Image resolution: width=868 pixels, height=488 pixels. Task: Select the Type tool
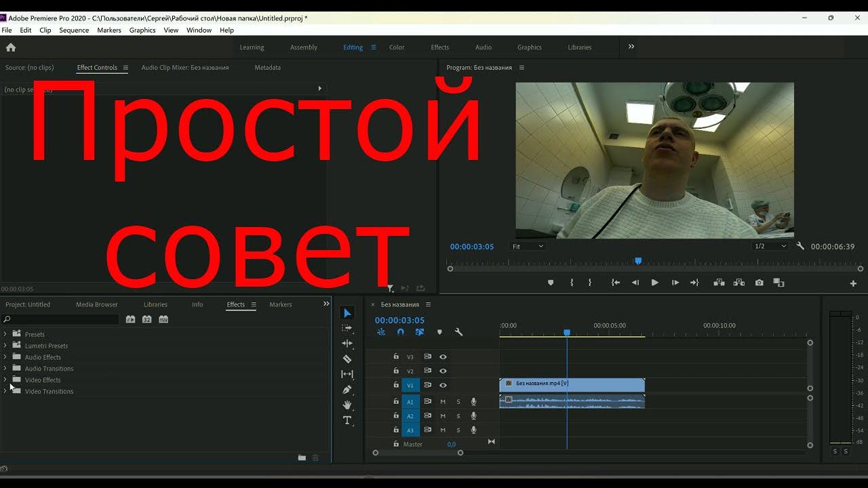pyautogui.click(x=347, y=420)
